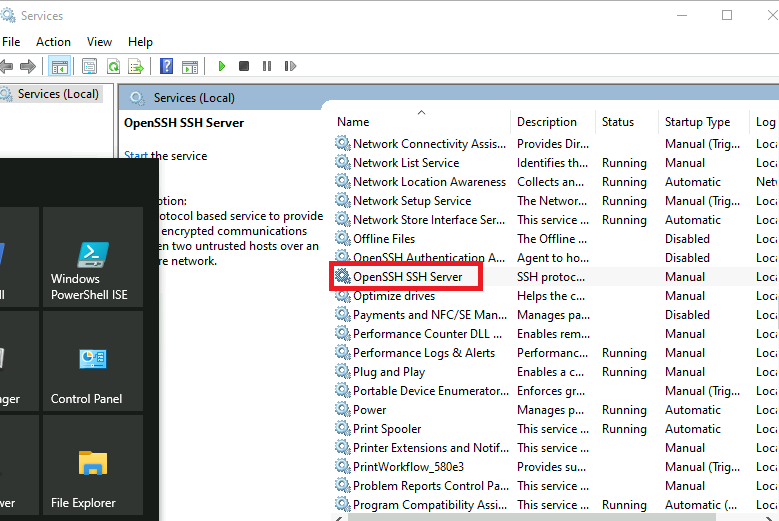Open the Help menu
Viewport: 779px width, 521px height.
point(140,42)
